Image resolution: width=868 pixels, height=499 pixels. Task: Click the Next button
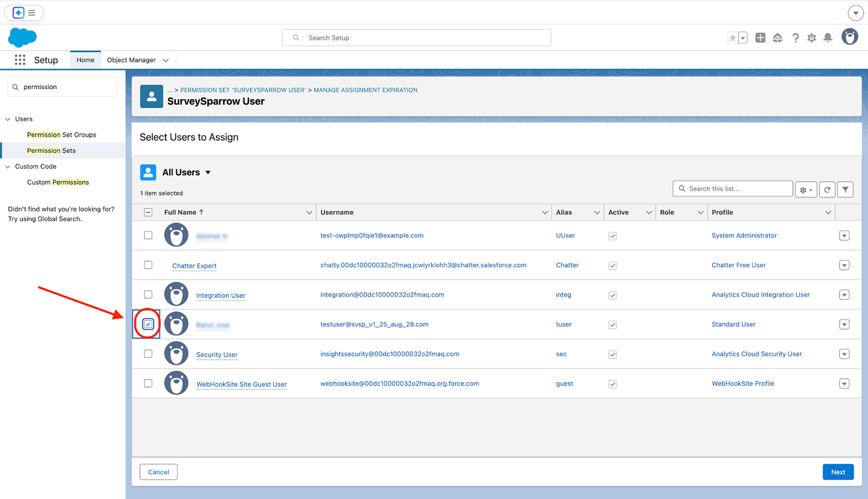[838, 472]
